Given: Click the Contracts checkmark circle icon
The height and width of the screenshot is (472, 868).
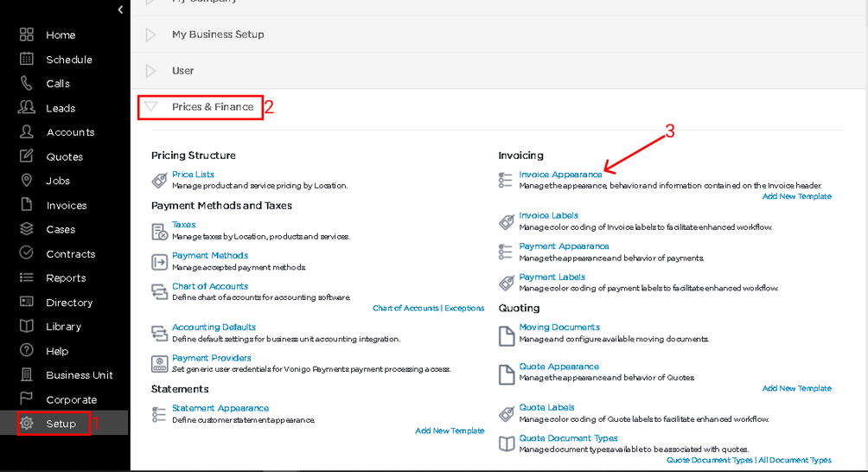Looking at the screenshot, I should click(x=27, y=253).
